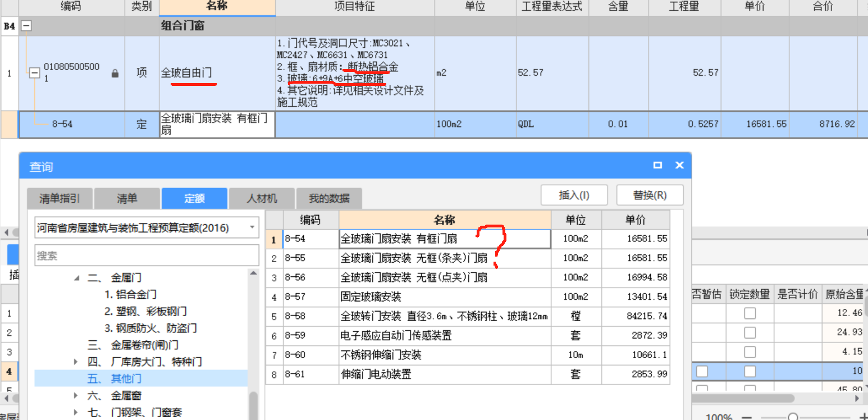This screenshot has width=868, height=420.
Task: Select tree item 1. 铝合金门
Action: tap(130, 294)
